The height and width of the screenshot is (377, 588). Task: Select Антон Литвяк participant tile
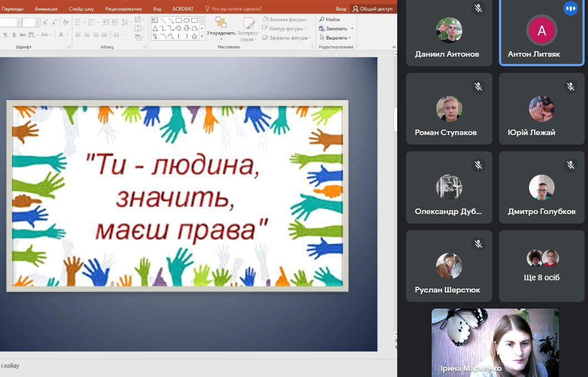click(x=541, y=33)
